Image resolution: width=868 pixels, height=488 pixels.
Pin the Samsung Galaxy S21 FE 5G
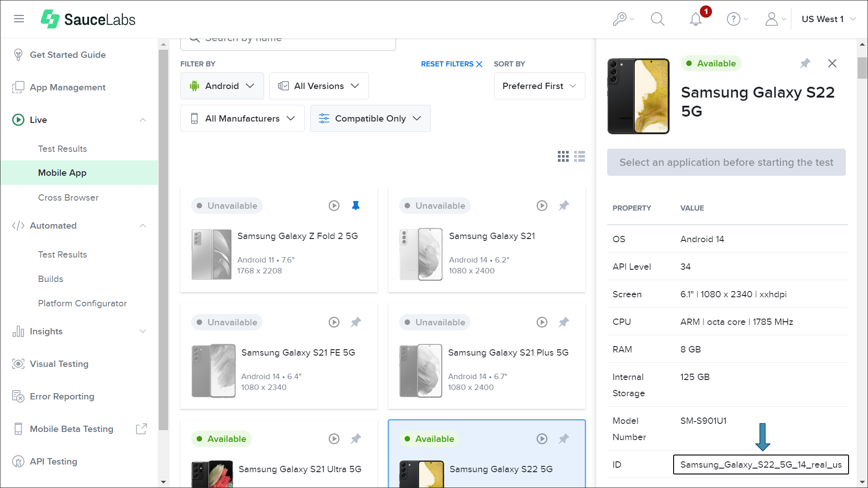point(356,322)
